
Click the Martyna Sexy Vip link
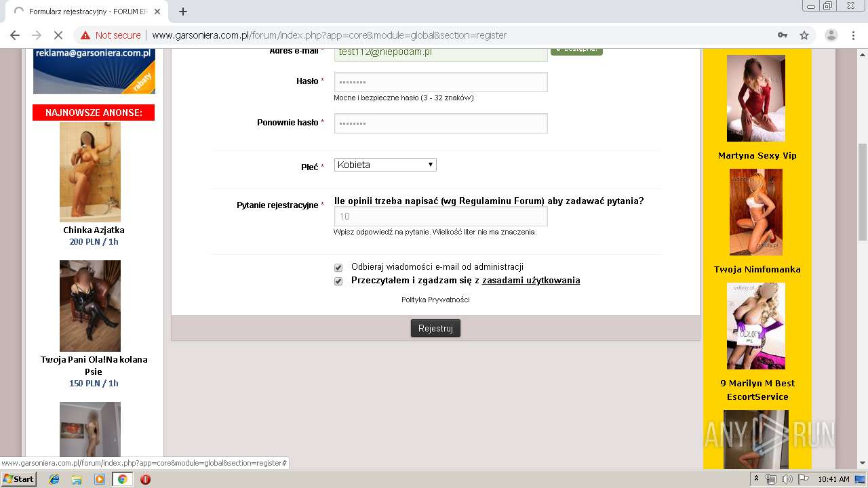click(x=757, y=156)
